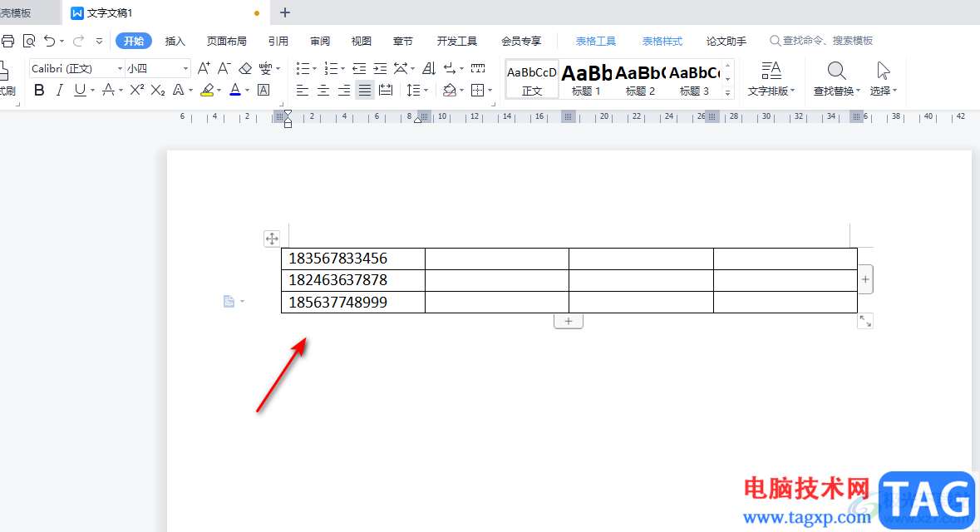Increase font size with A+ icon
980x532 pixels.
point(204,68)
